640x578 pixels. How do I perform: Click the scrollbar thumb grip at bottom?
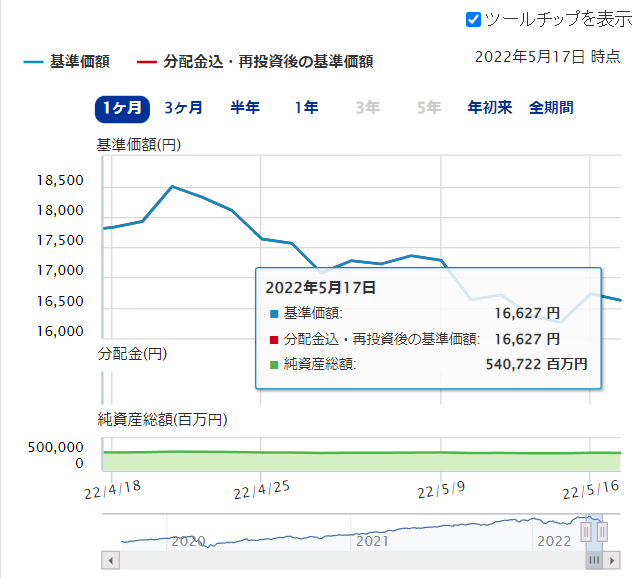[x=593, y=560]
